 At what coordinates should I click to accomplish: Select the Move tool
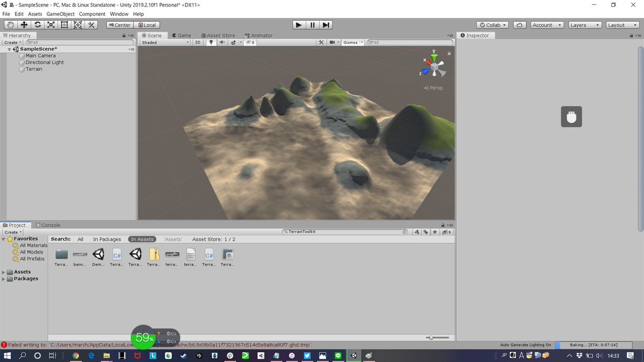(24, 25)
